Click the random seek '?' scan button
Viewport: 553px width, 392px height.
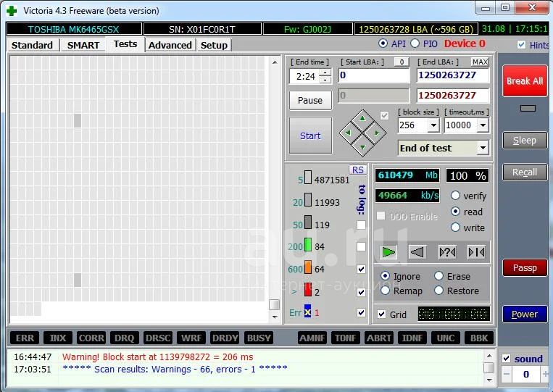tap(447, 252)
